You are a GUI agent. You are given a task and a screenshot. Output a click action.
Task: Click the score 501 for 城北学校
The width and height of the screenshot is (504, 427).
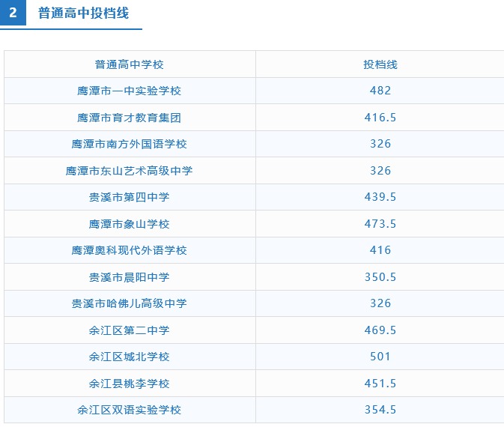[x=380, y=357]
